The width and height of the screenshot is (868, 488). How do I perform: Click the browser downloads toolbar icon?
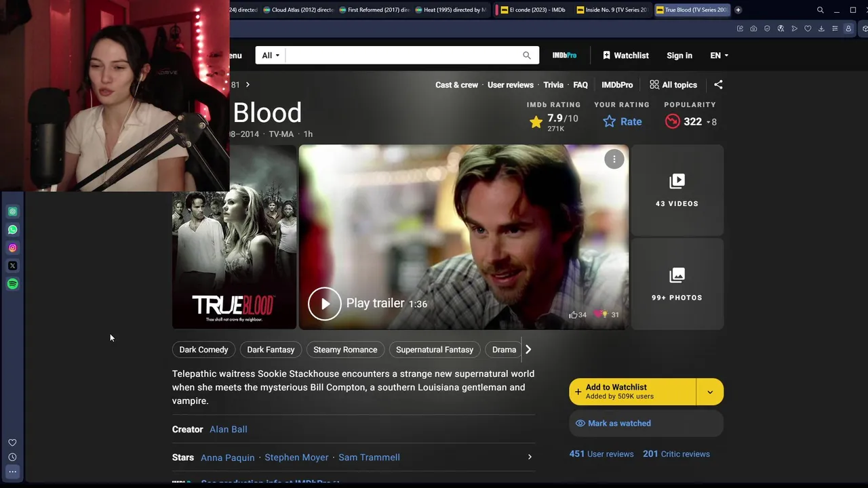[x=821, y=28]
